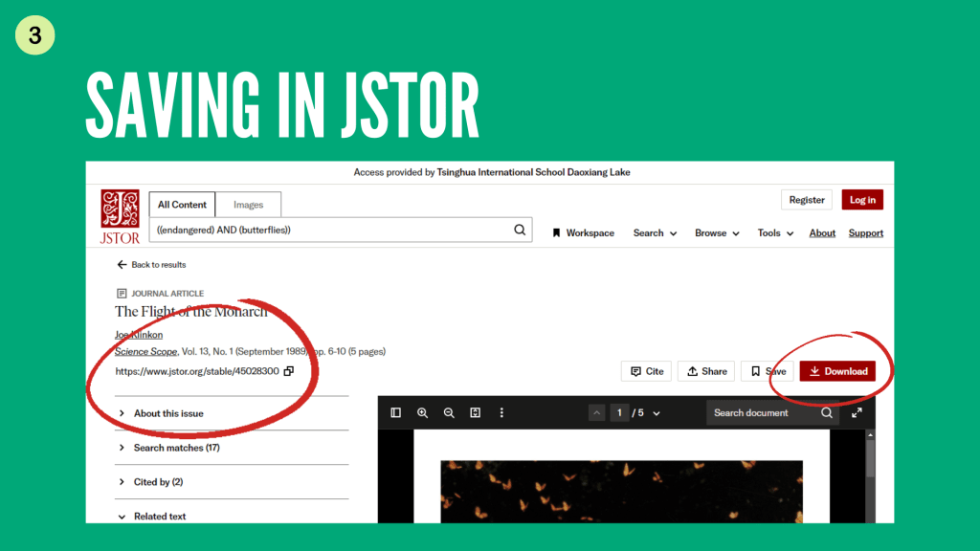This screenshot has height=551, width=980.
Task: Click the fit-to-page icon in viewer
Action: tap(475, 413)
